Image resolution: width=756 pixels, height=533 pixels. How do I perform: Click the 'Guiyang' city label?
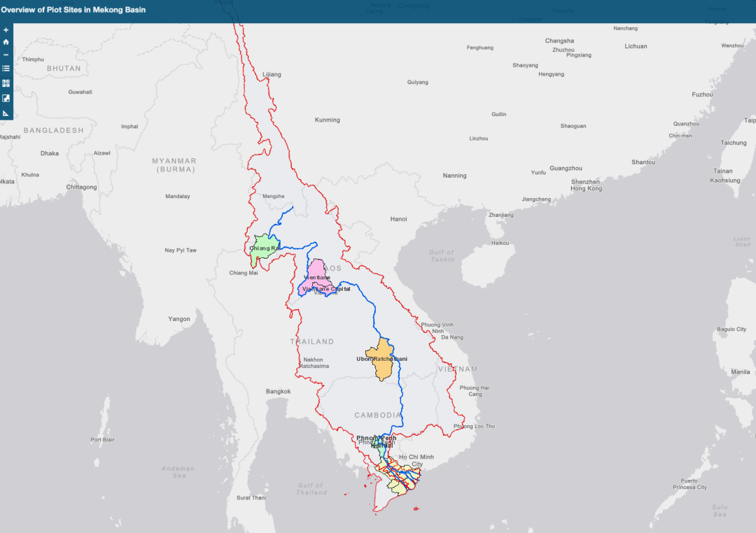tap(417, 82)
